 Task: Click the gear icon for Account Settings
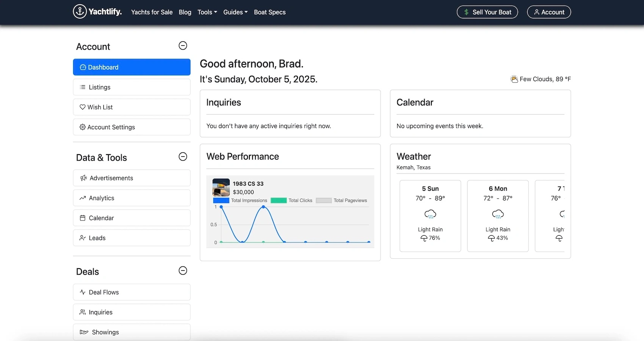(82, 127)
